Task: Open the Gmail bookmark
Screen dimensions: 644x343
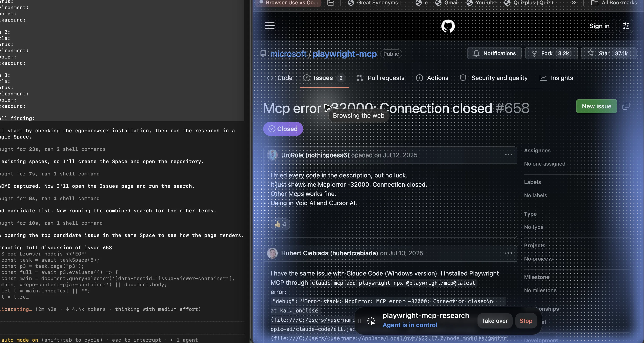Action: pos(447,3)
